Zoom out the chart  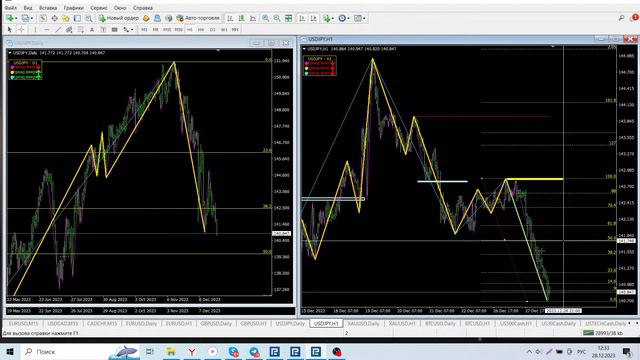(277, 18)
